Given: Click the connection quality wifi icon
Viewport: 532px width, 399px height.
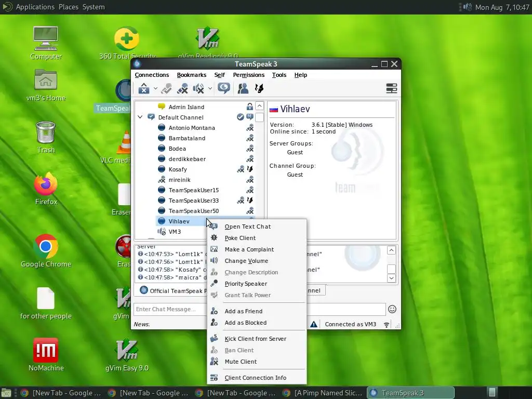Looking at the screenshot, I should pos(387,325).
